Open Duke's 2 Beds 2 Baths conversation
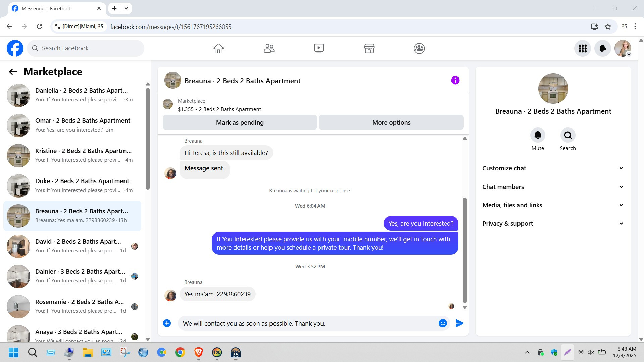 pyautogui.click(x=72, y=186)
